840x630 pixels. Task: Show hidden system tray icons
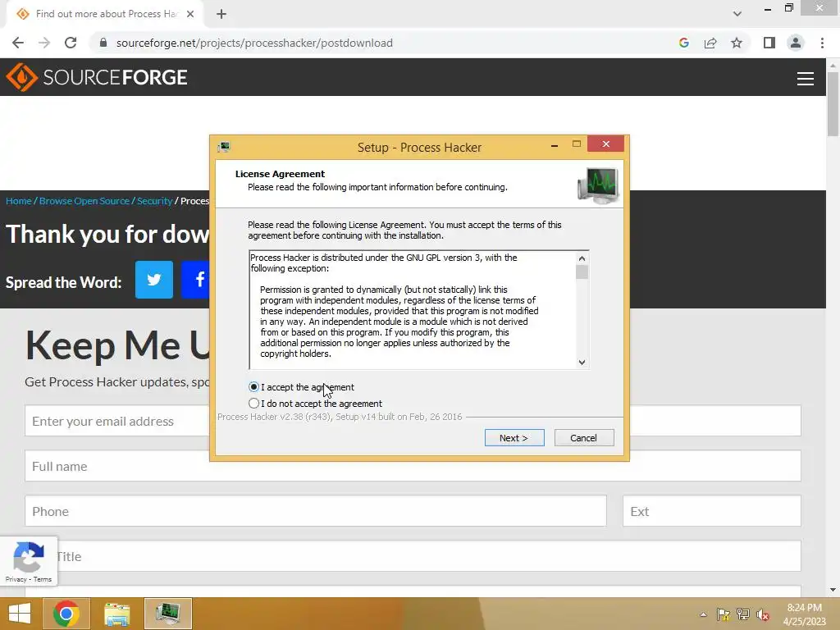click(703, 614)
